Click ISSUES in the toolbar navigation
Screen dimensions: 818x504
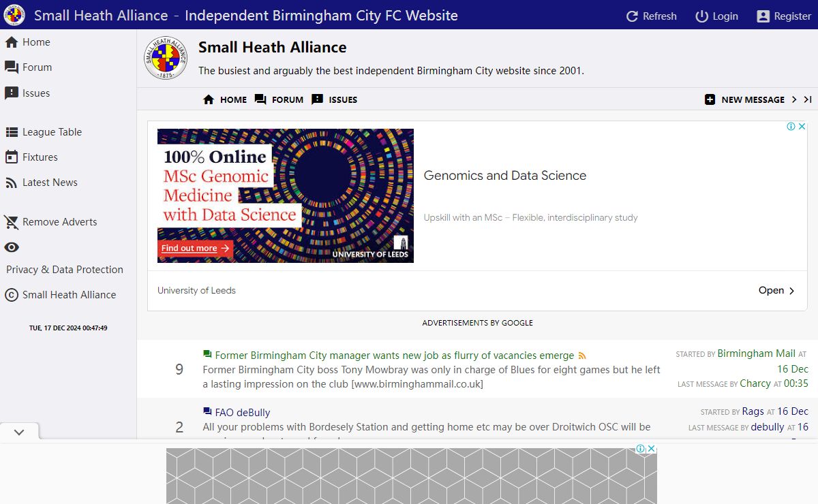point(335,99)
